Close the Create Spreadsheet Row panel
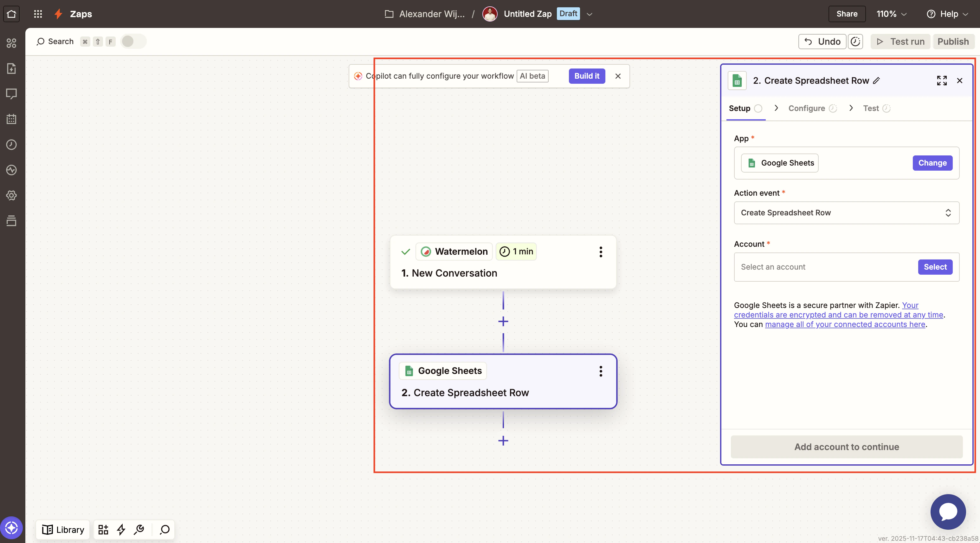980x543 pixels. 960,81
